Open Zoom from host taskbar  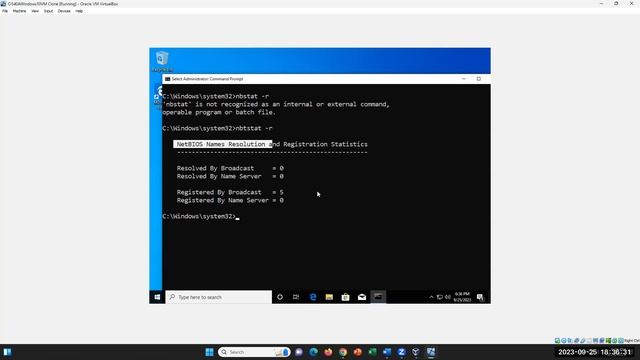[x=401, y=352]
